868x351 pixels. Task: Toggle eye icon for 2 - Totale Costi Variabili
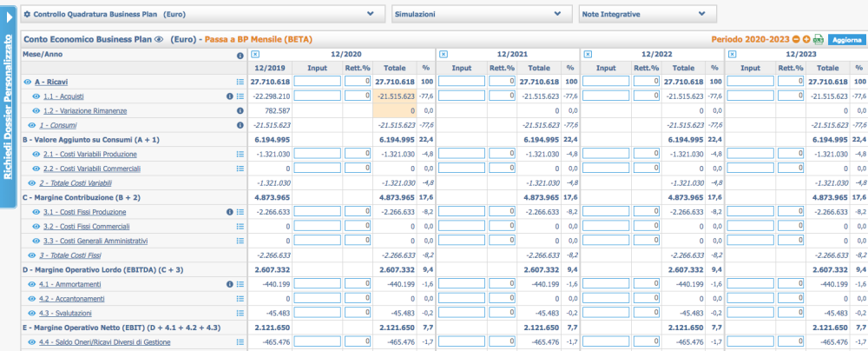(31, 182)
